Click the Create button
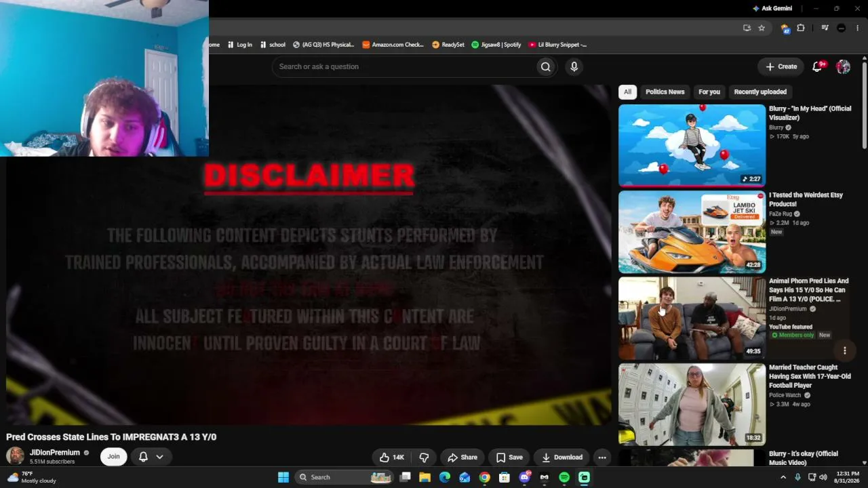868x488 pixels. pos(781,66)
